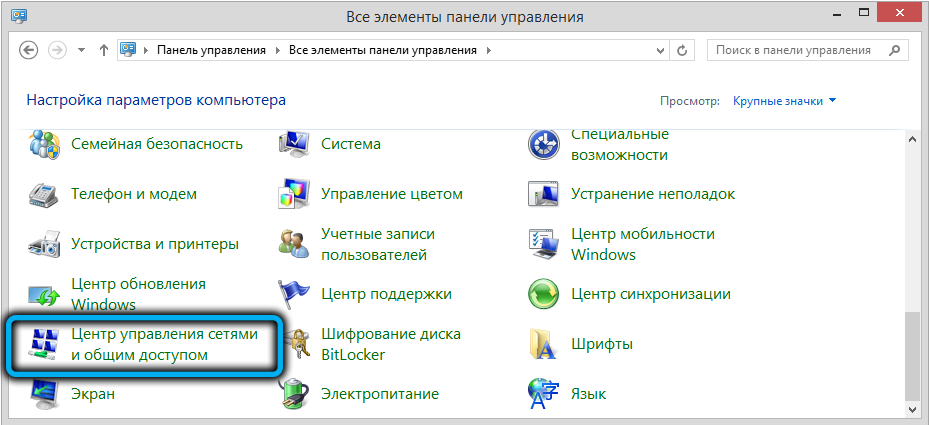The image size is (929, 425).
Task: Open the Электропитание link
Action: (x=380, y=394)
